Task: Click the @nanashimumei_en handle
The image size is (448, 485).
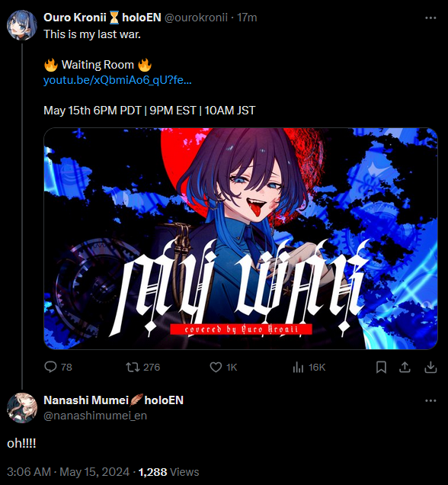Action: [95, 416]
